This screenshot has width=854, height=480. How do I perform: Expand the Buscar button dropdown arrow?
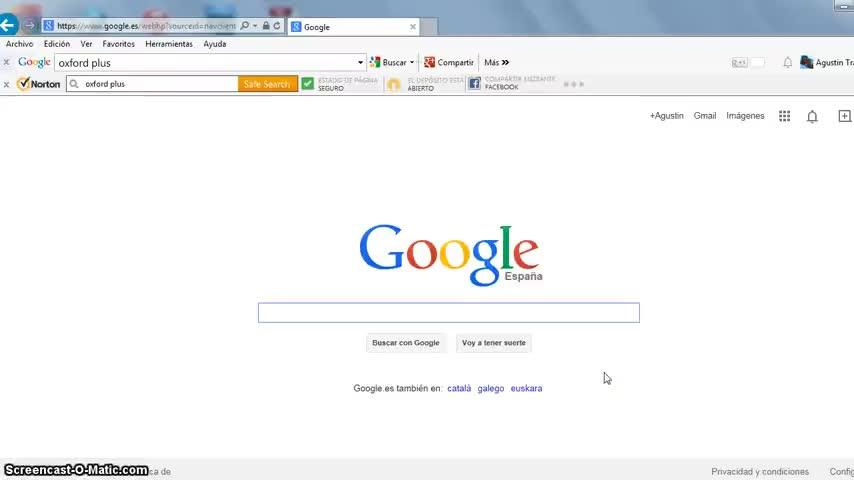point(412,63)
